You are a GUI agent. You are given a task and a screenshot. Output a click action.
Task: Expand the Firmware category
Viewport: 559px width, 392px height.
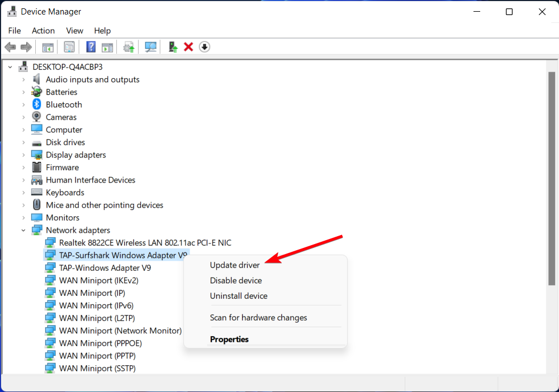point(23,168)
